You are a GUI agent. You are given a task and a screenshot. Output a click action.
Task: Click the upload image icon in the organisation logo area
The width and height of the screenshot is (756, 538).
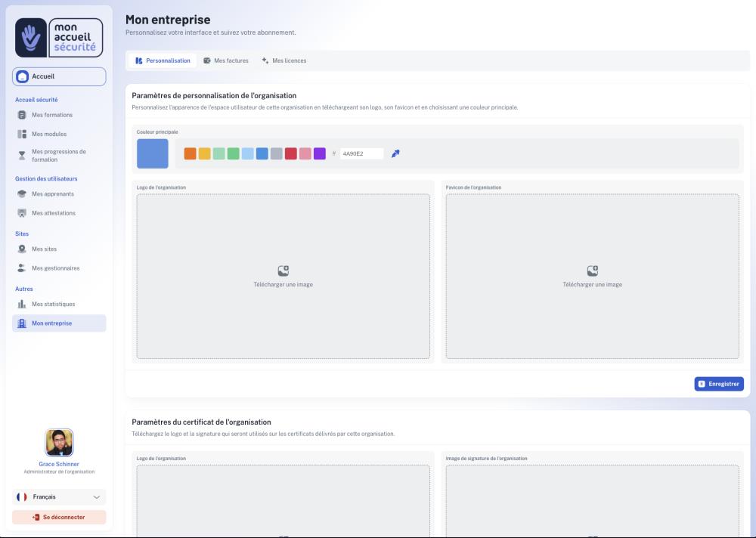click(x=283, y=271)
